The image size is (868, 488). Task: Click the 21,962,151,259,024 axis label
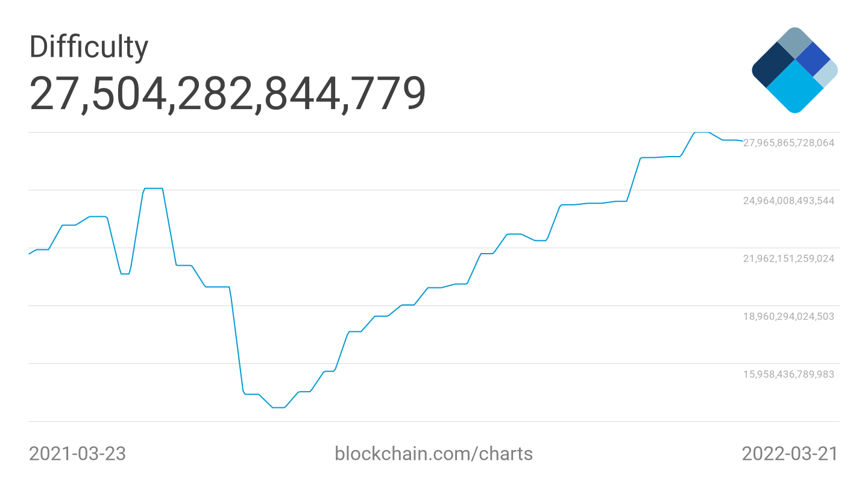coord(788,258)
